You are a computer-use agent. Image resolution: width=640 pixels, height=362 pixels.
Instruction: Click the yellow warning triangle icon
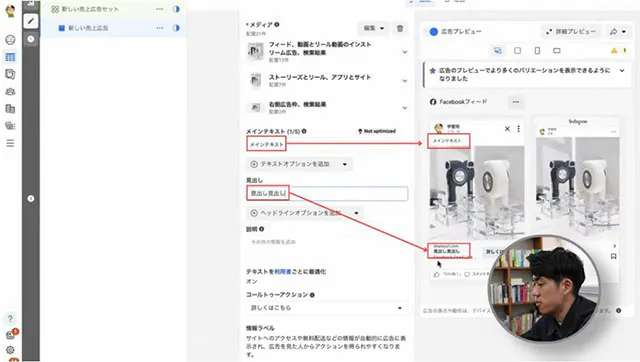pyautogui.click(x=614, y=51)
